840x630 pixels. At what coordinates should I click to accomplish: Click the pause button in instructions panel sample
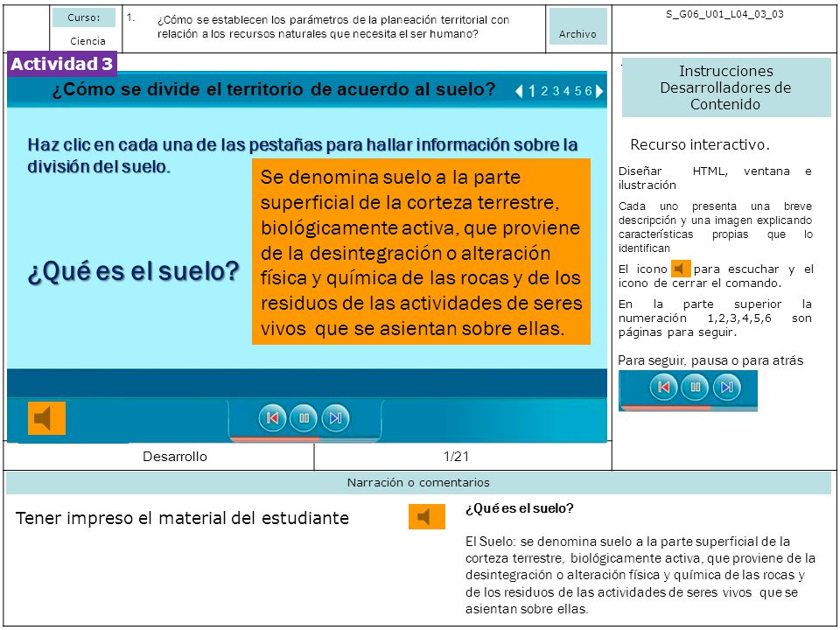click(x=695, y=387)
